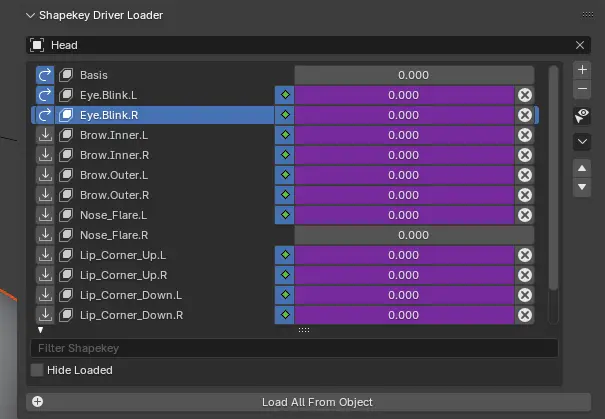This screenshot has height=419, width=605.
Task: Click the Brow.Inner.L driver diamond icon
Action: click(285, 135)
